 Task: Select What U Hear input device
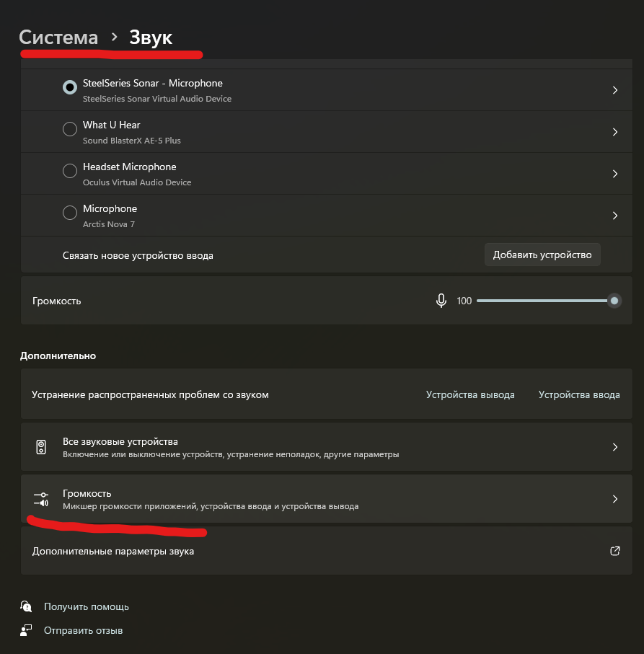(70, 130)
